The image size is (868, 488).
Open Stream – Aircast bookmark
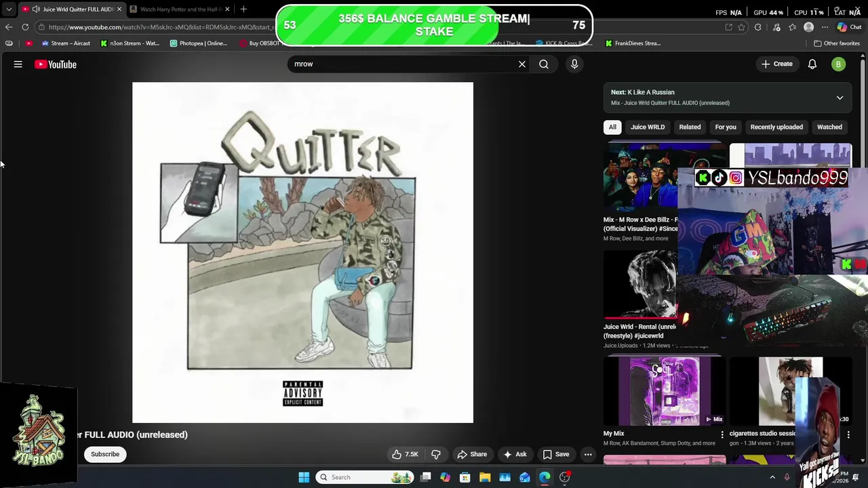click(x=66, y=43)
